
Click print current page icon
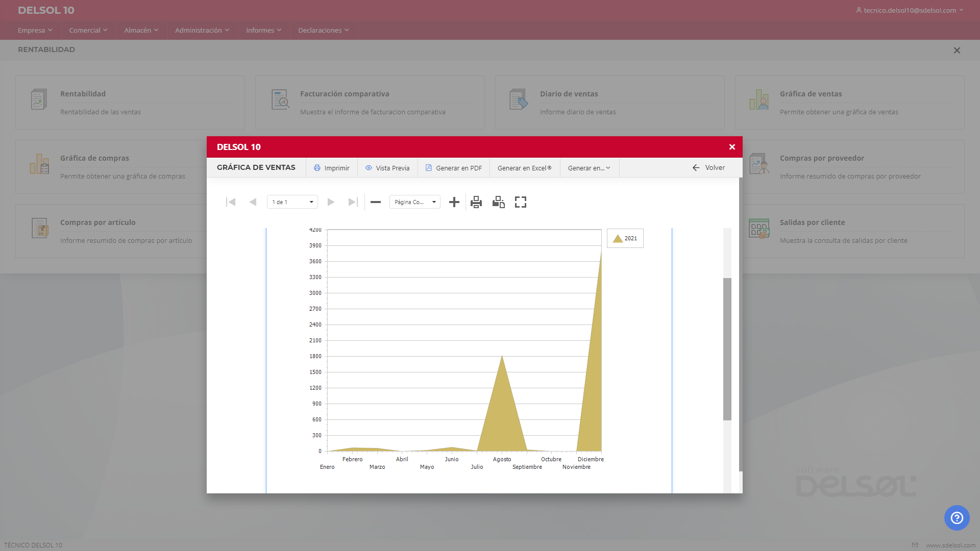(499, 202)
